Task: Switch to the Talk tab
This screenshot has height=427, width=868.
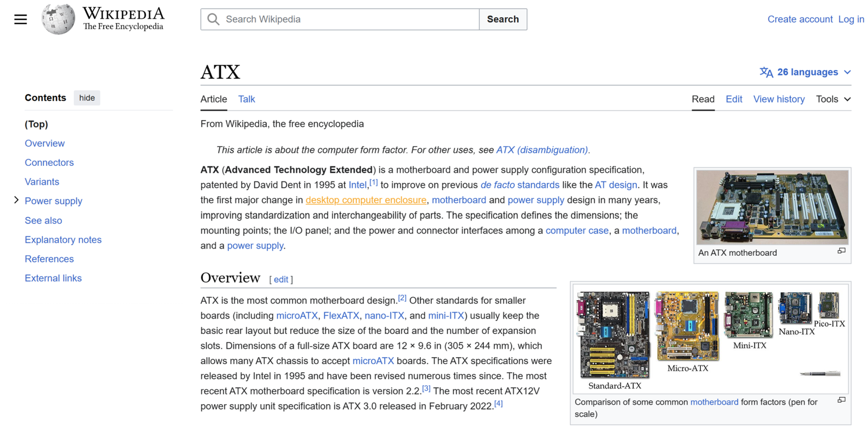Action: pos(246,99)
